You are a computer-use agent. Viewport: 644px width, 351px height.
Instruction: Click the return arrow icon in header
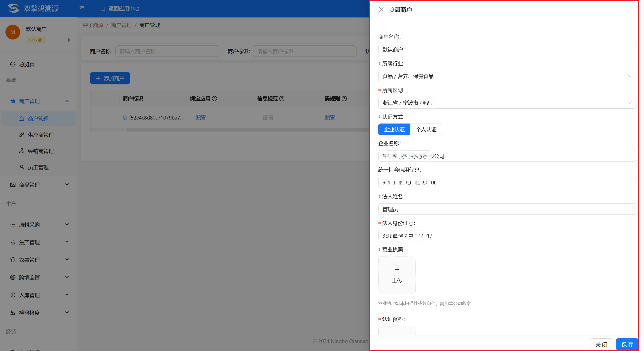tap(103, 8)
